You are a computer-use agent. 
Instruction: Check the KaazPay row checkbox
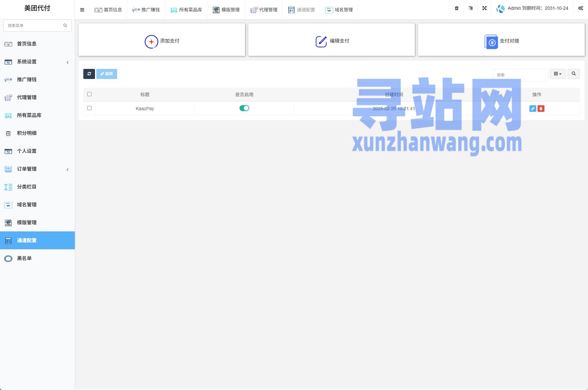pyautogui.click(x=89, y=108)
